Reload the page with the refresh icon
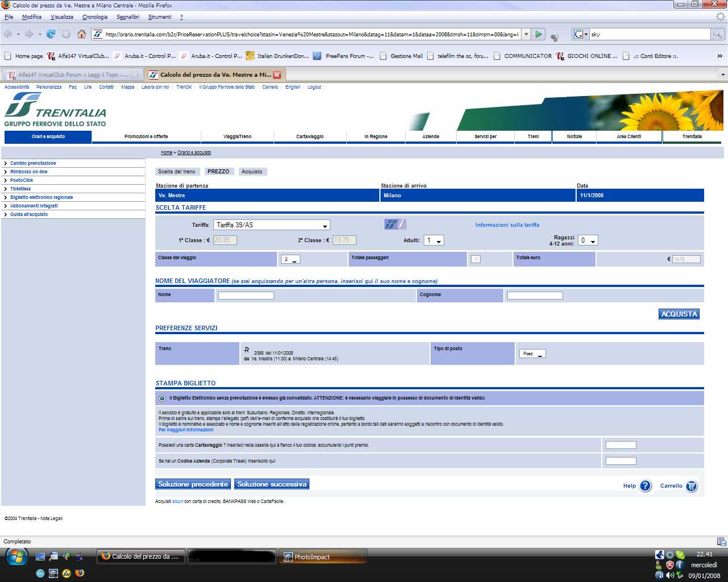Image resolution: width=728 pixels, height=582 pixels. (51, 34)
